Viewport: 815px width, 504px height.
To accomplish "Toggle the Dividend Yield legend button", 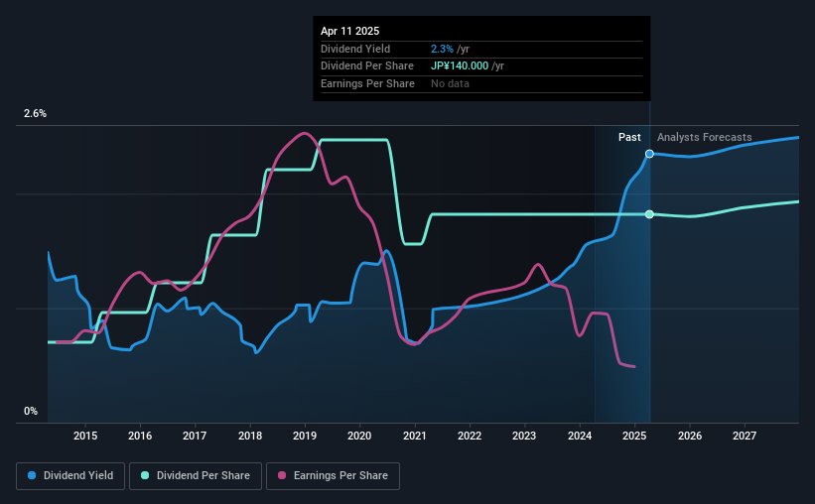I will click(x=70, y=476).
